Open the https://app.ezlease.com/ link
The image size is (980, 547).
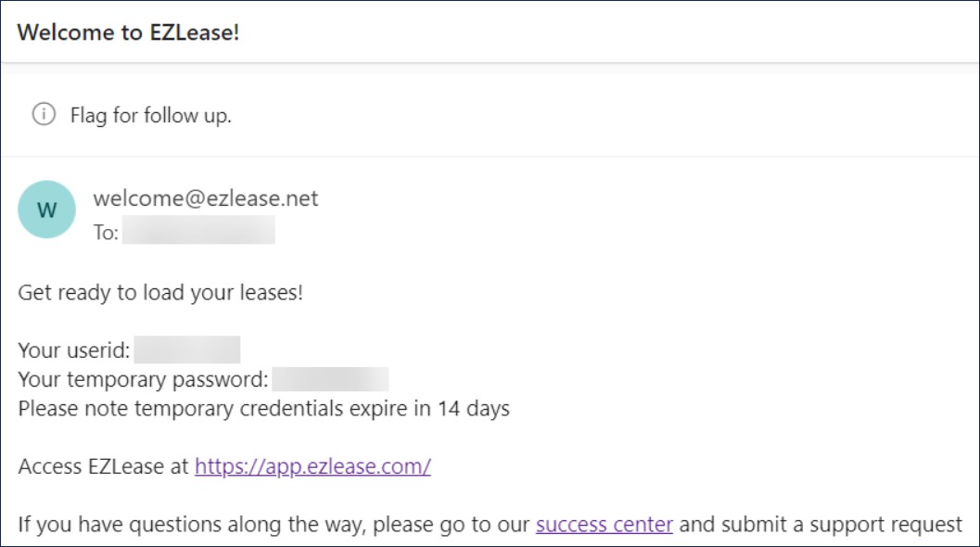point(312,466)
